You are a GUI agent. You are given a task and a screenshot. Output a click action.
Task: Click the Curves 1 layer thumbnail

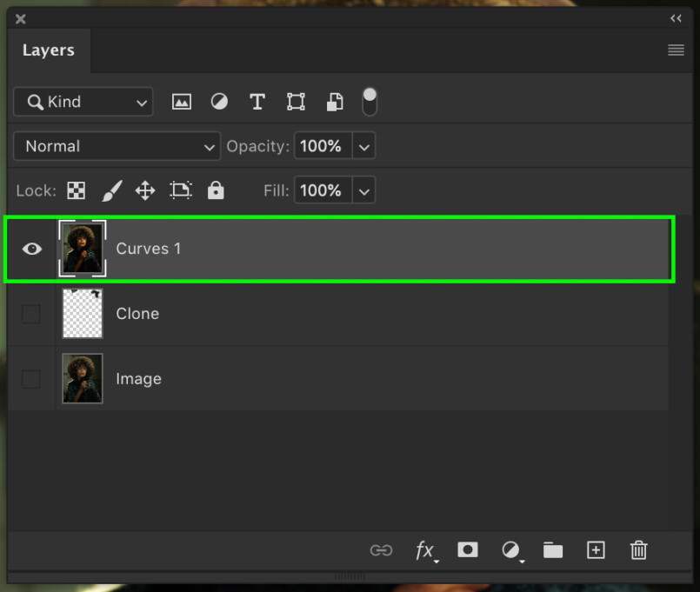tap(82, 249)
